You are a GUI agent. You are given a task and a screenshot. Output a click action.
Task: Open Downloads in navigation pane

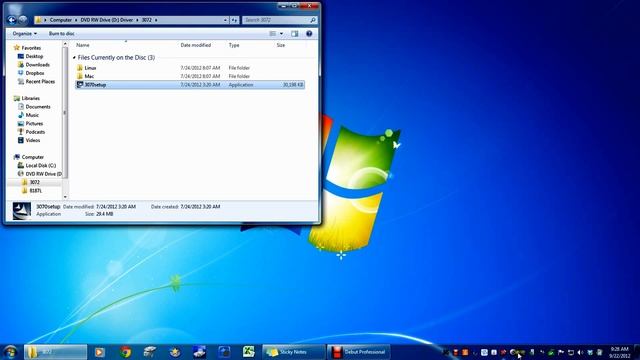[37, 64]
